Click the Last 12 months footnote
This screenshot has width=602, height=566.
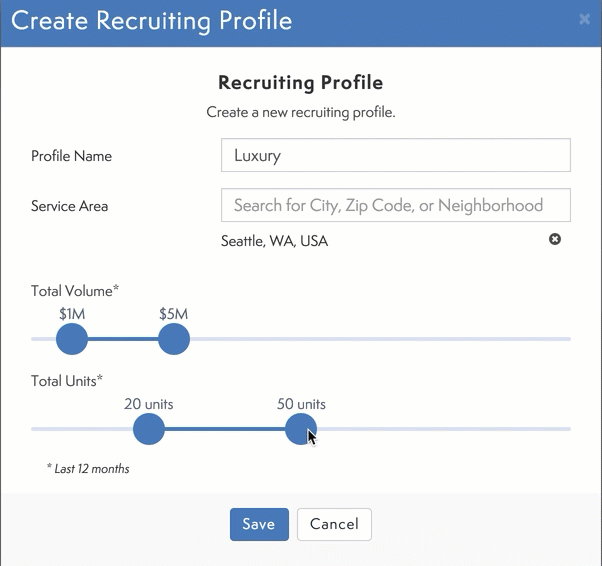tap(88, 468)
